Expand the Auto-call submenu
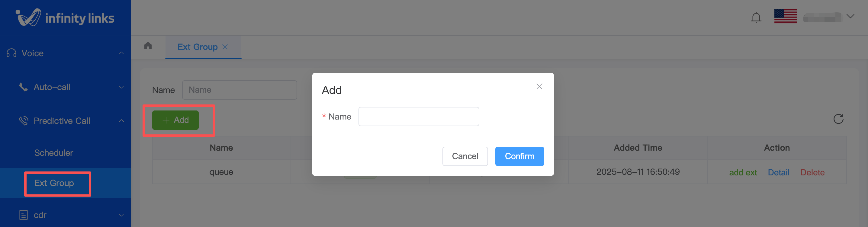The height and width of the screenshot is (227, 868). point(121,87)
